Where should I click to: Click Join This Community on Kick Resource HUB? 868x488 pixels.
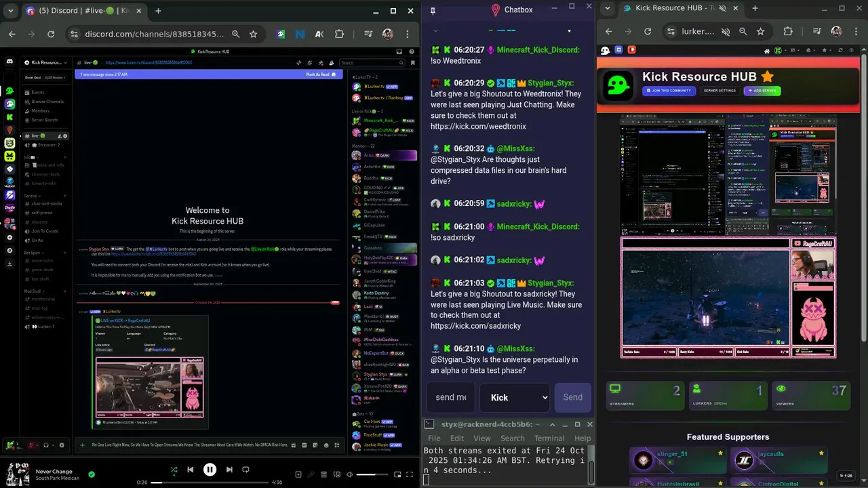point(668,90)
